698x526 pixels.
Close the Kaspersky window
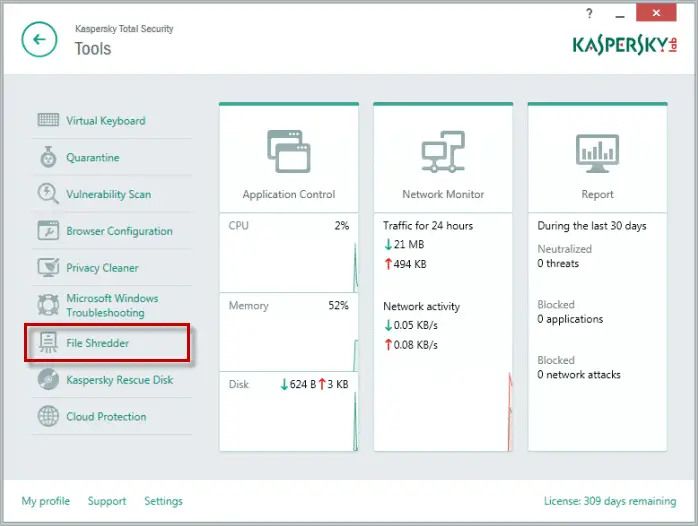656,12
